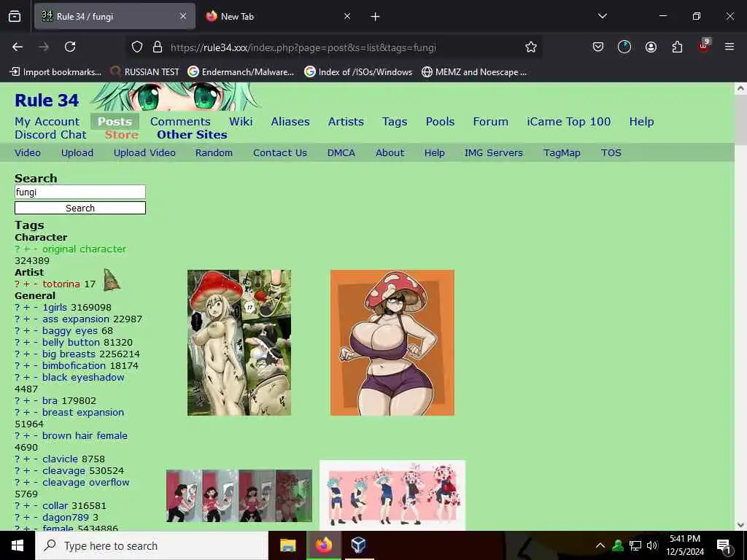Open a new tab with the plus button

[376, 17]
